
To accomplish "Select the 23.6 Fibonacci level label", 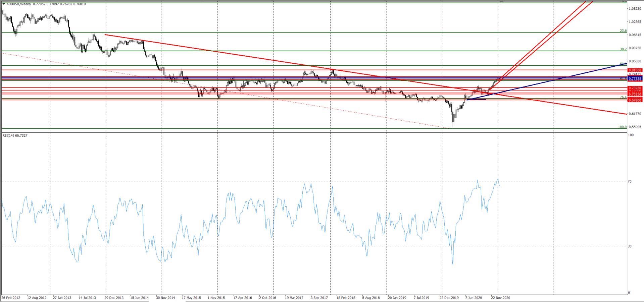I will click(623, 31).
